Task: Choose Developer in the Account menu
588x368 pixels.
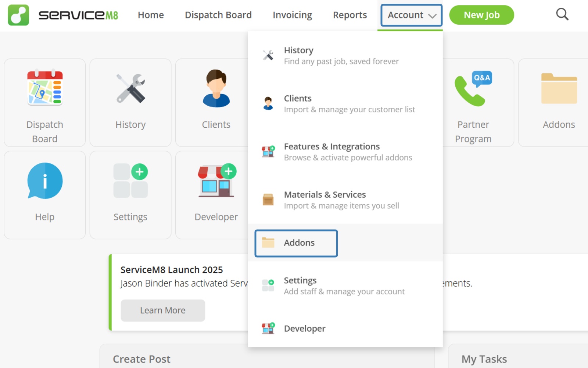Action: click(345, 328)
